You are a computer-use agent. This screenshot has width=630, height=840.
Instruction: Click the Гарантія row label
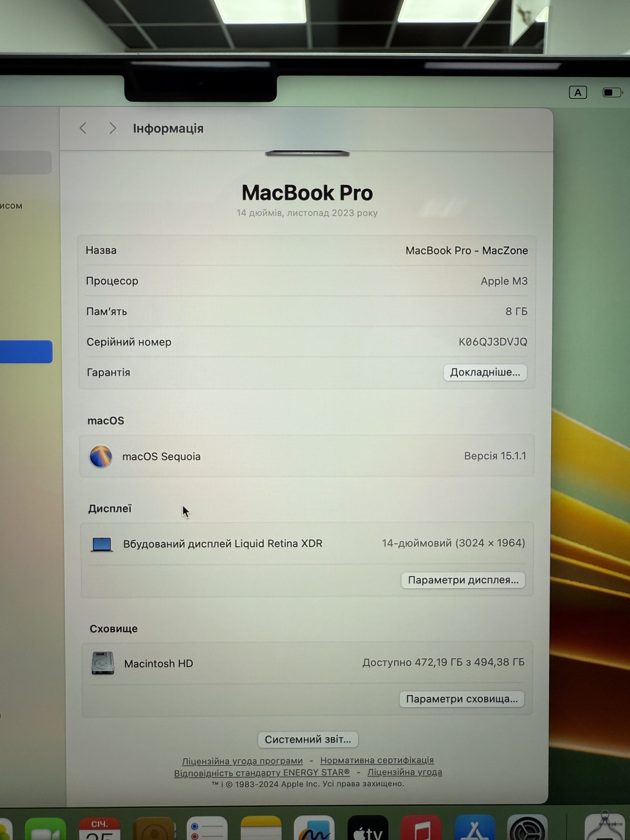109,372
